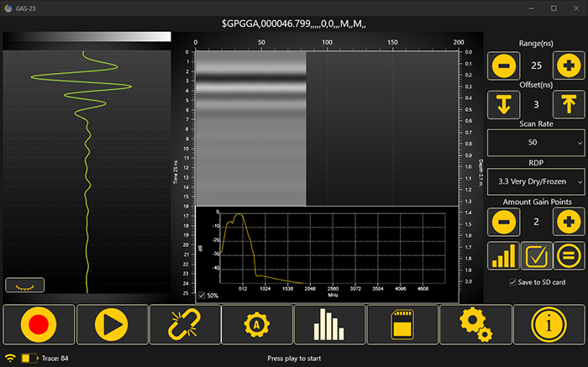Click the broken chain link icon
Image resolution: width=588 pixels, height=367 pixels.
[x=184, y=324]
